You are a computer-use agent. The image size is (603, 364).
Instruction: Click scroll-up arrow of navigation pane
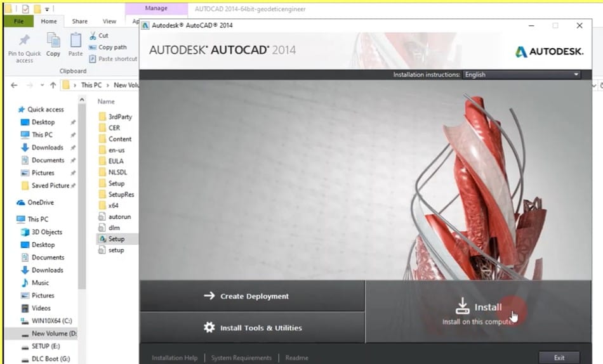[81, 100]
